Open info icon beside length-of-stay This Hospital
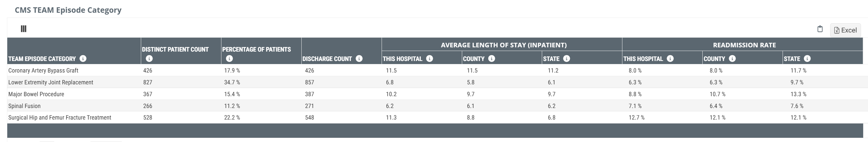Screen dimensions: 868x142 (x=429, y=59)
